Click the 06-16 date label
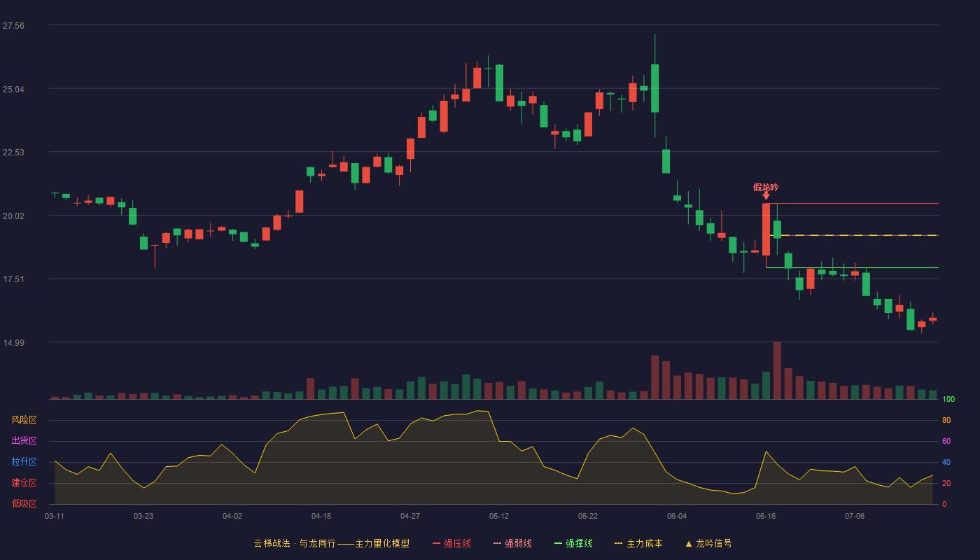The image size is (980, 560). [766, 516]
